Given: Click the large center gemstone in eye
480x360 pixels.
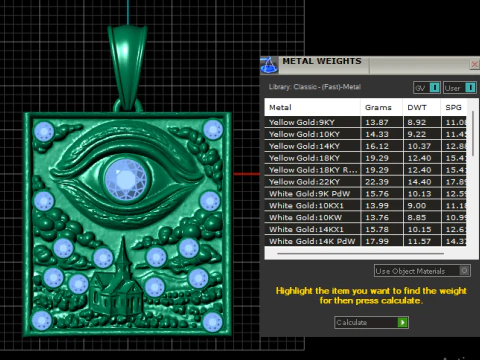Looking at the screenshot, I should point(125,180).
